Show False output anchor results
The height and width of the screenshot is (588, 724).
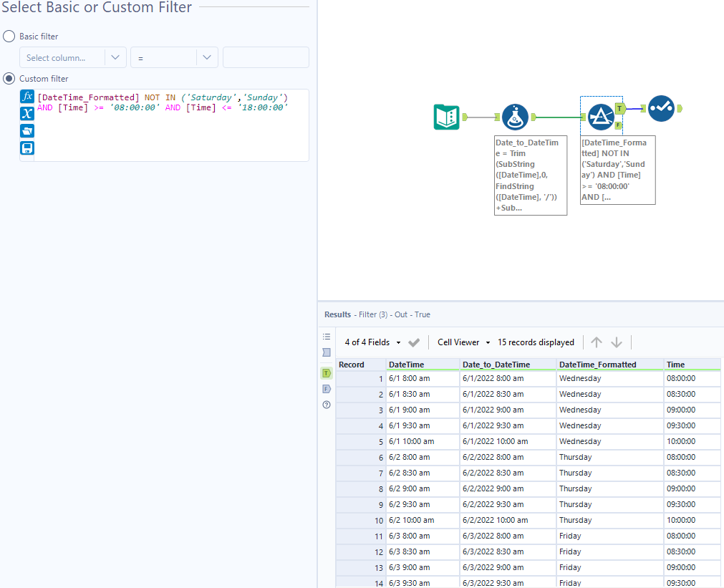(x=327, y=389)
